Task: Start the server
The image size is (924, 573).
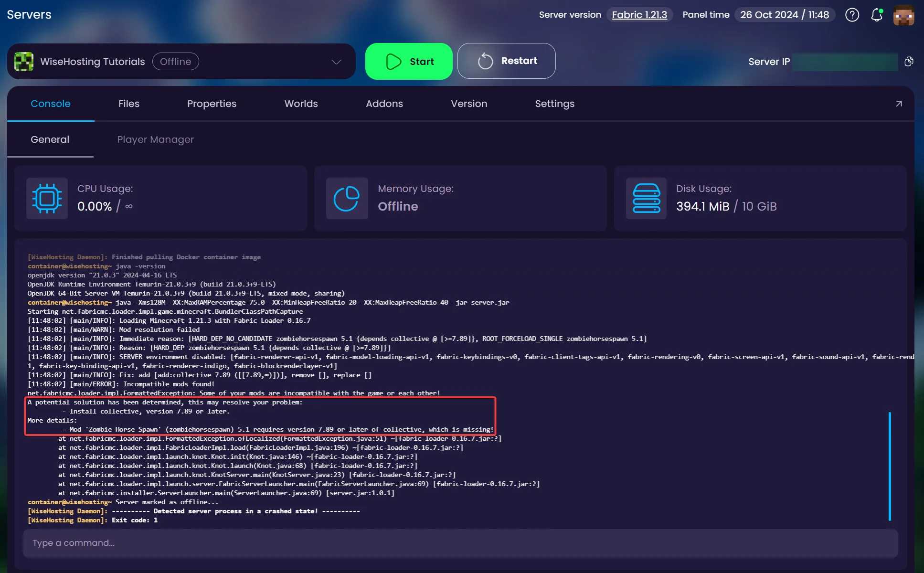Action: point(409,61)
